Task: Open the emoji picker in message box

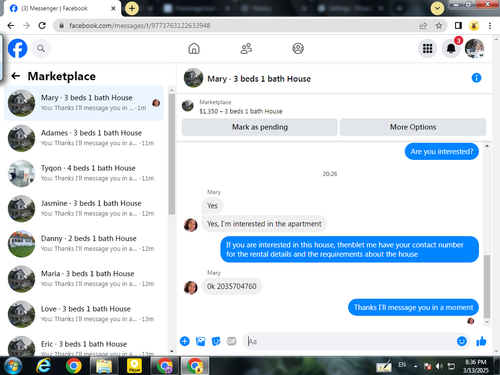Action: tap(462, 341)
